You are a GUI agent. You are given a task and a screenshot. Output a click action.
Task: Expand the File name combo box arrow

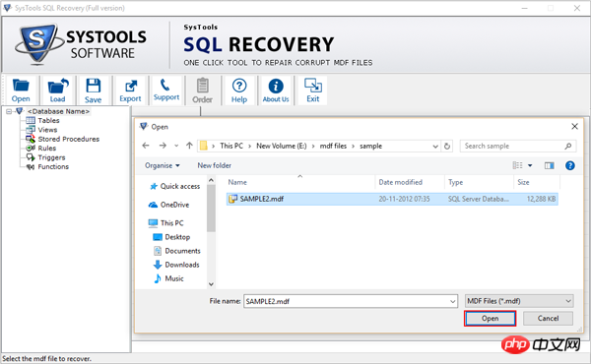tap(452, 301)
